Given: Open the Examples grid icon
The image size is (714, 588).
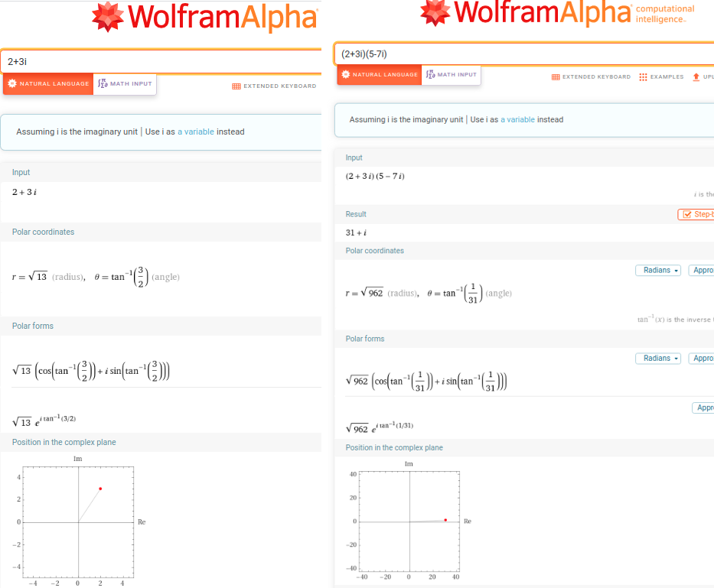Looking at the screenshot, I should 643,77.
